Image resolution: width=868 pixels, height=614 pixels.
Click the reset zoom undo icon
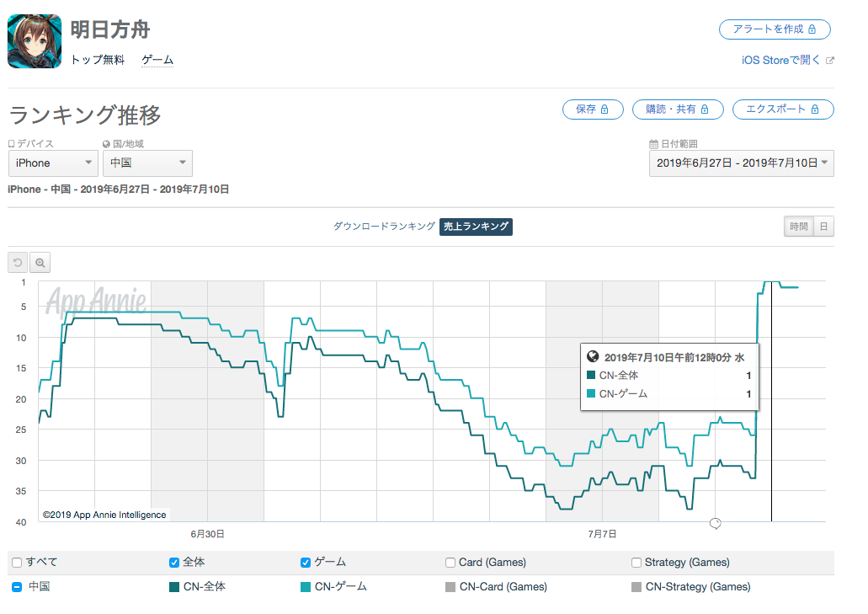click(18, 263)
